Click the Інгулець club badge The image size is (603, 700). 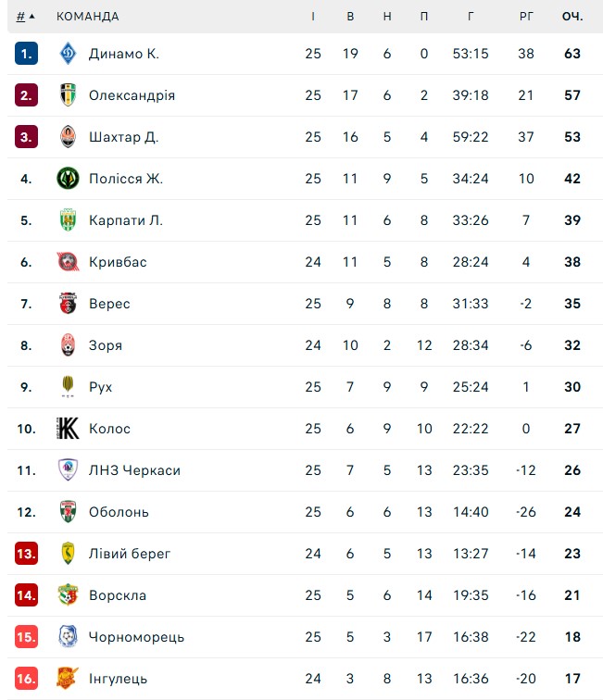click(x=68, y=679)
